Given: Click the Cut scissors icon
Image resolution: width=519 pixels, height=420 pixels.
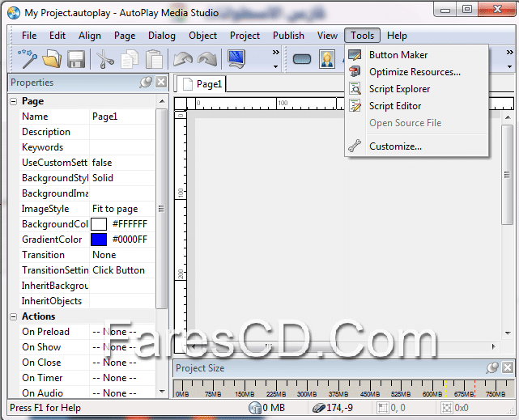Looking at the screenshot, I should [x=105, y=59].
